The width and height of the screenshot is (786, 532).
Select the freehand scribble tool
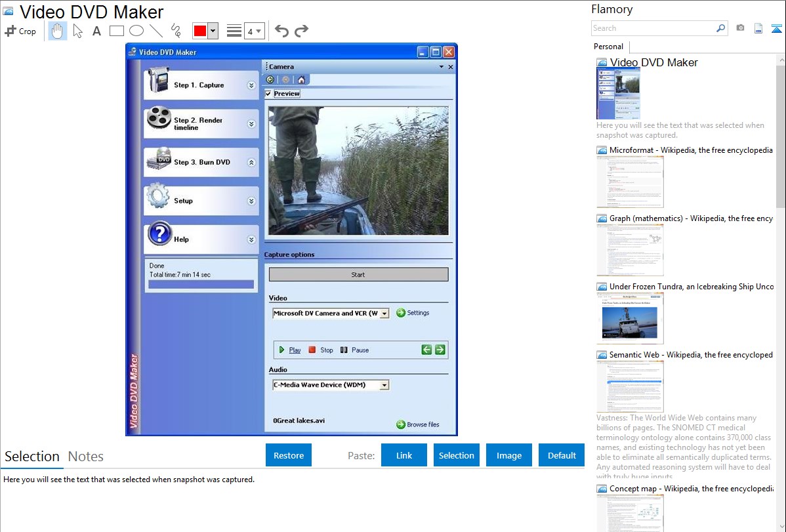click(x=176, y=31)
